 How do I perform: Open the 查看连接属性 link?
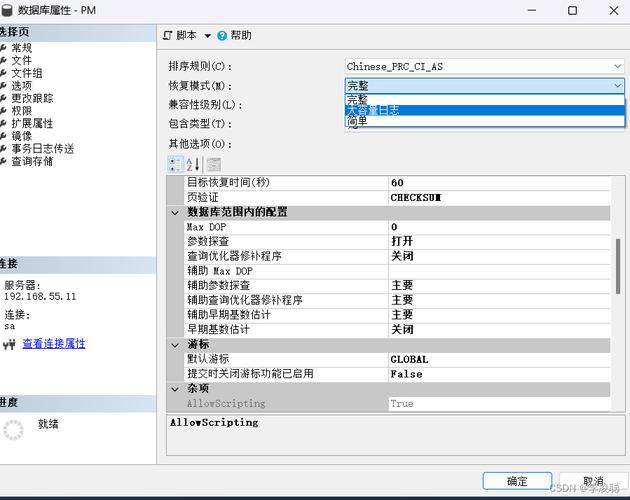(x=54, y=344)
